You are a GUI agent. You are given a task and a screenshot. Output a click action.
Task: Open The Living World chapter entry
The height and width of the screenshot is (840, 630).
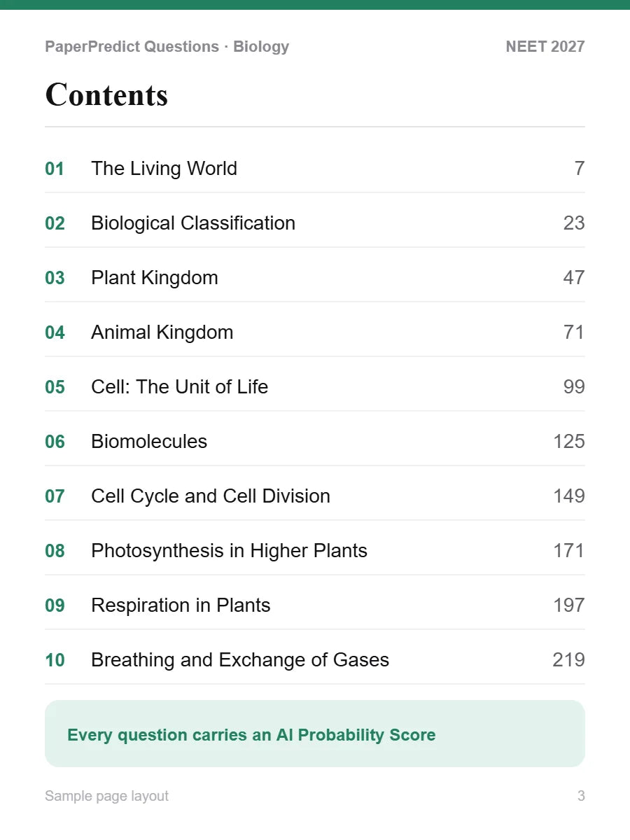315,169
